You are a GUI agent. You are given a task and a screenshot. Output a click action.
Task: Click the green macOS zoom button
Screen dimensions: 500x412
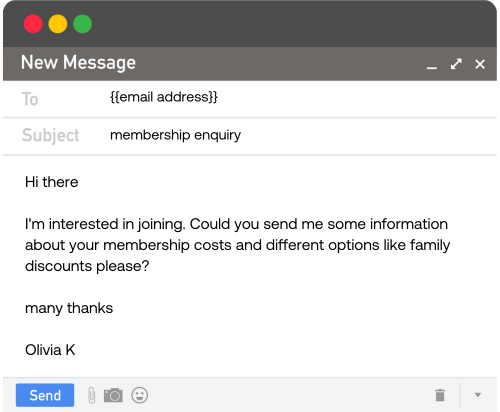click(x=82, y=24)
